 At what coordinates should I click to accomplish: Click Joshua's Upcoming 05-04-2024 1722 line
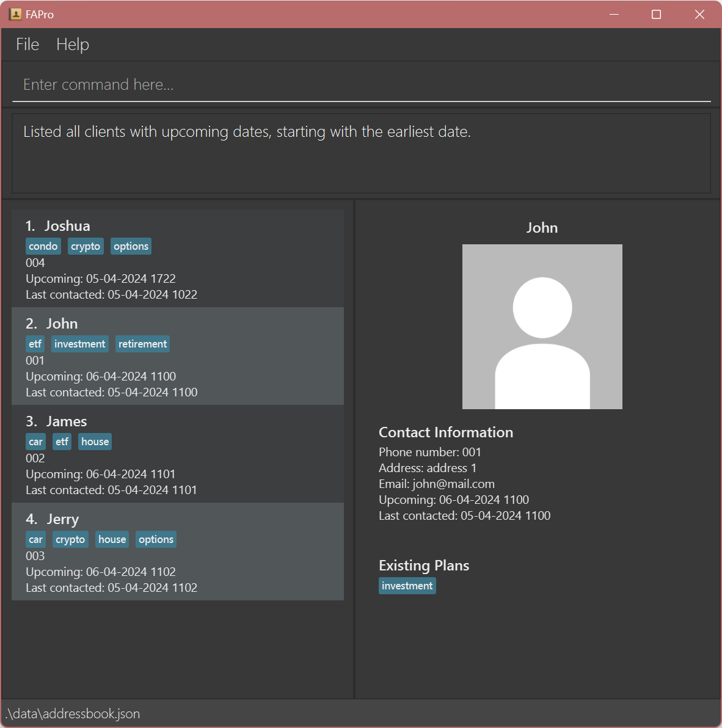tap(101, 278)
